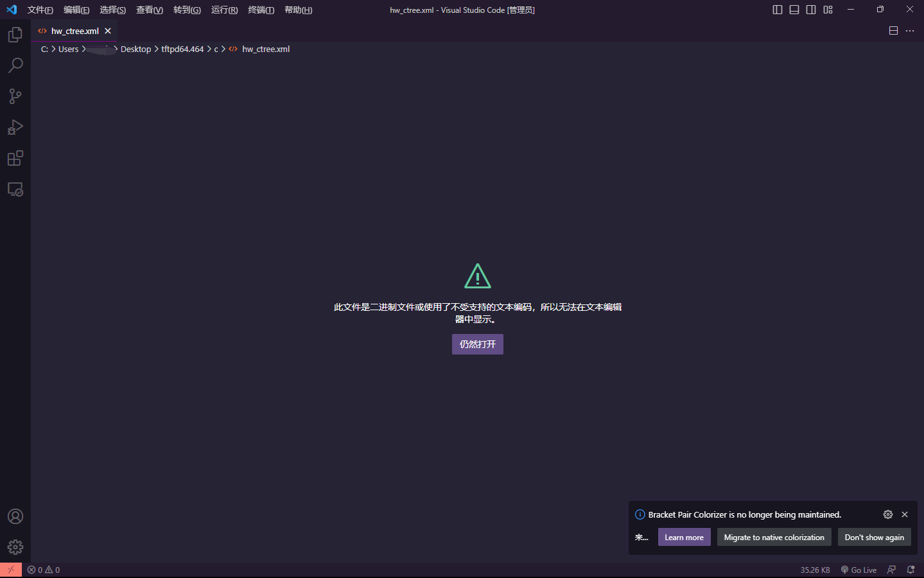Open the 终端(T) menu
The height and width of the screenshot is (578, 924).
click(261, 10)
